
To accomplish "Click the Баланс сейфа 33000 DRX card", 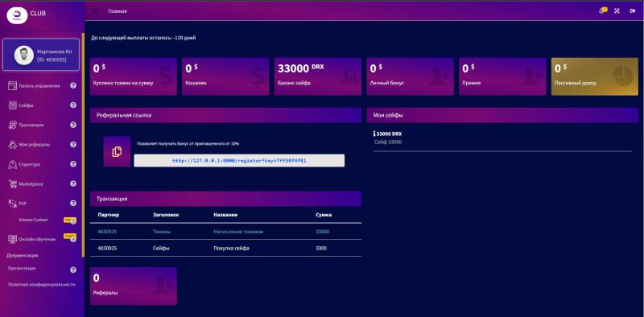I will click(318, 76).
